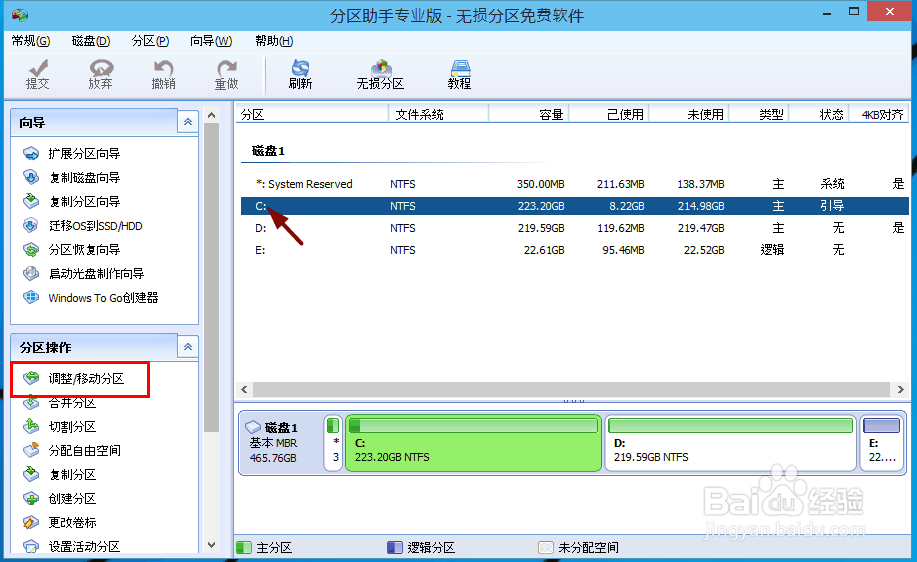Sort by the 分区 column header
This screenshot has height=562, width=917.
312,115
